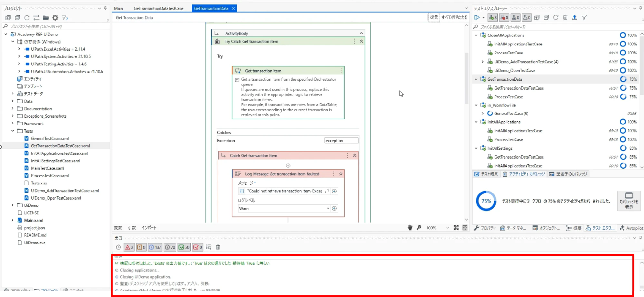Toggle the designer overview minimap icon
This screenshot has width=644, height=297.
click(465, 228)
